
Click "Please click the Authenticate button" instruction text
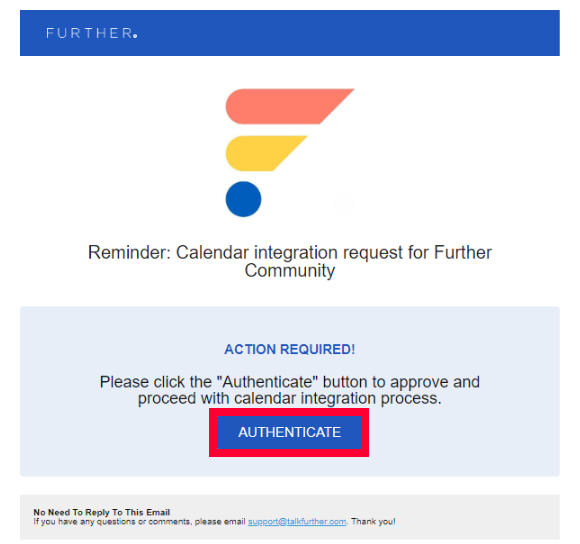pyautogui.click(x=290, y=382)
